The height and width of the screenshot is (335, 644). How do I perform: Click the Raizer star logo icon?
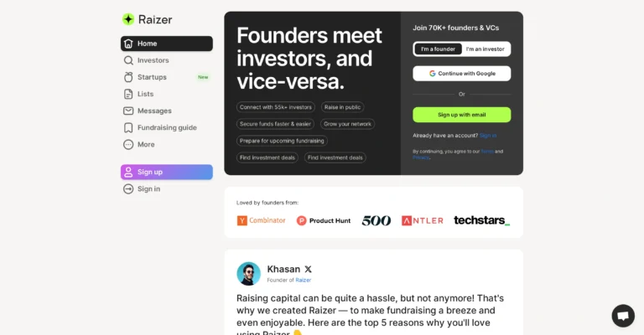coord(128,19)
